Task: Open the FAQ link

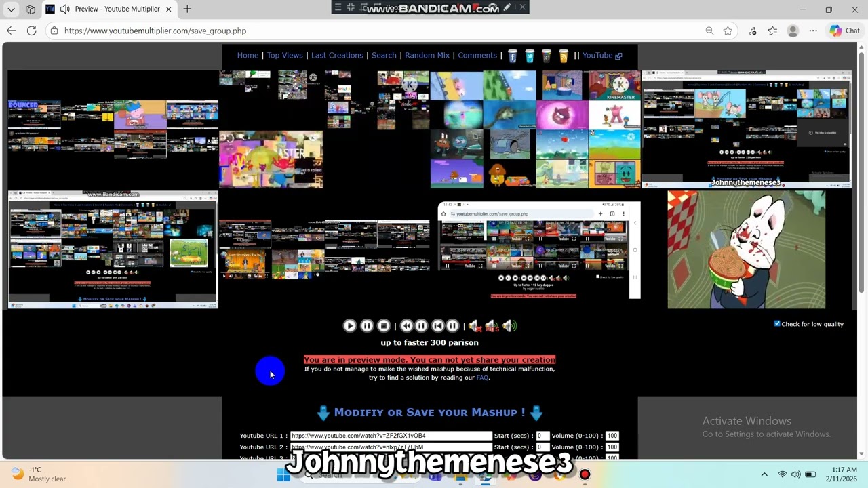Action: pyautogui.click(x=482, y=378)
